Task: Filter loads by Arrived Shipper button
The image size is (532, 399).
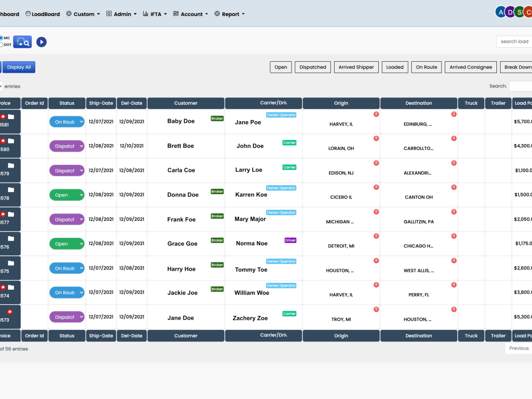Action: 356,67
